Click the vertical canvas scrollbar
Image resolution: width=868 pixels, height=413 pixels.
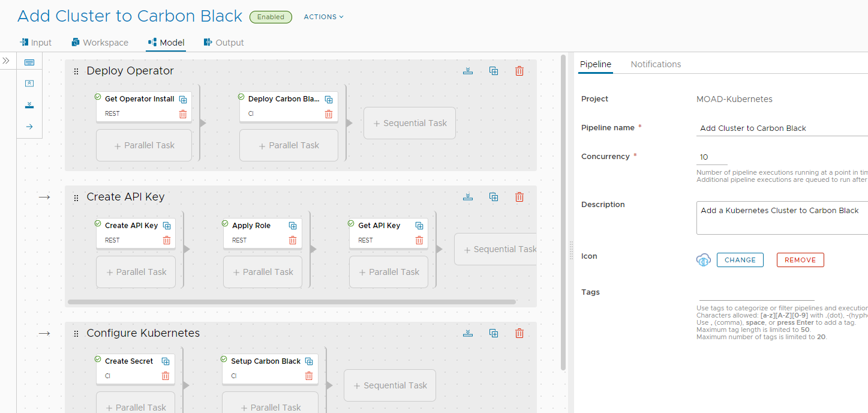[563, 212]
